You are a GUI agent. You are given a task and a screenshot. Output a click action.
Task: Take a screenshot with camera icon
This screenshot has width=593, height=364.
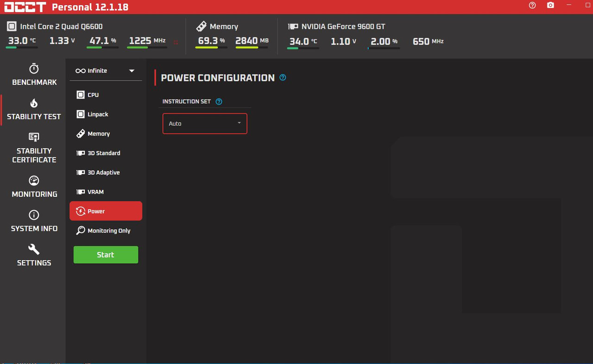550,5
